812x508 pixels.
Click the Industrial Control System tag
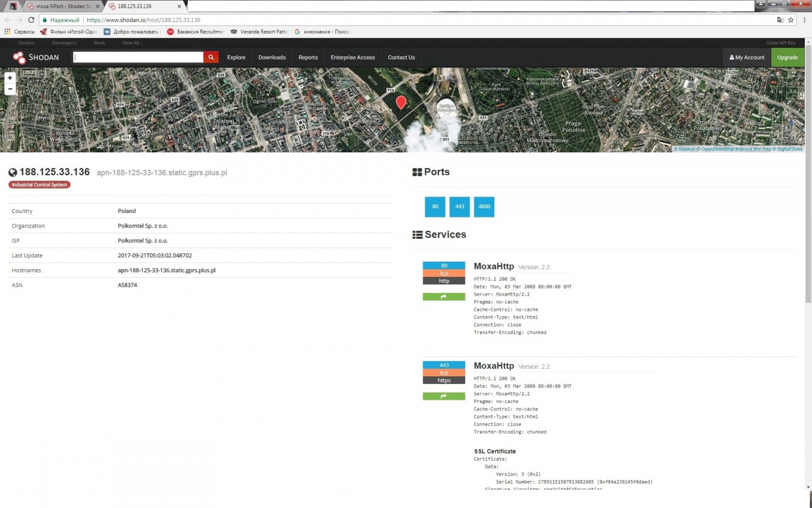click(x=40, y=185)
